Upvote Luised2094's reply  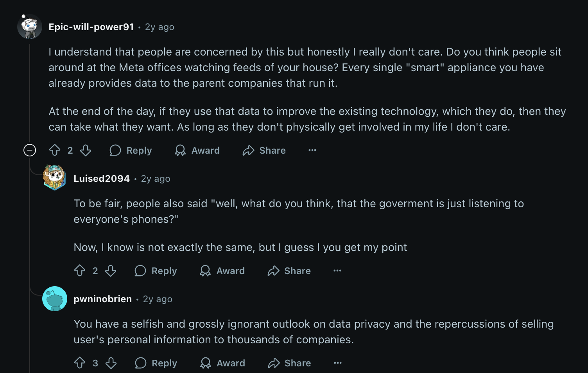point(80,271)
